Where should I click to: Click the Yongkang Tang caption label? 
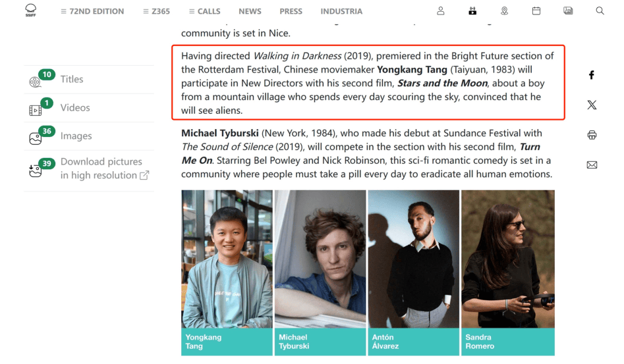click(x=227, y=342)
